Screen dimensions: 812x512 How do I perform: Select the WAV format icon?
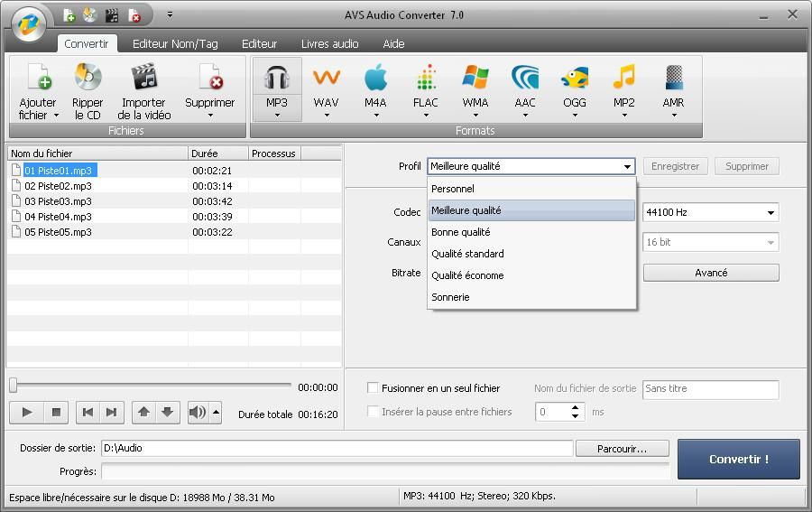point(327,78)
